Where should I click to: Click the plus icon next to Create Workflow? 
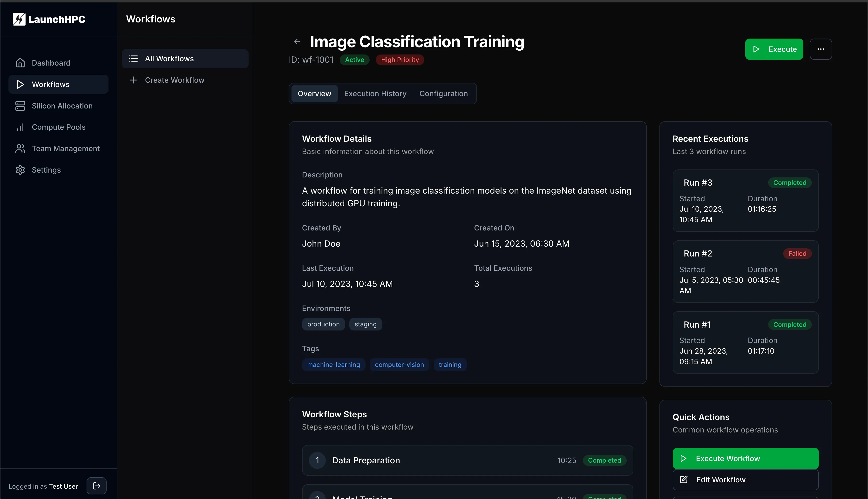(x=133, y=80)
